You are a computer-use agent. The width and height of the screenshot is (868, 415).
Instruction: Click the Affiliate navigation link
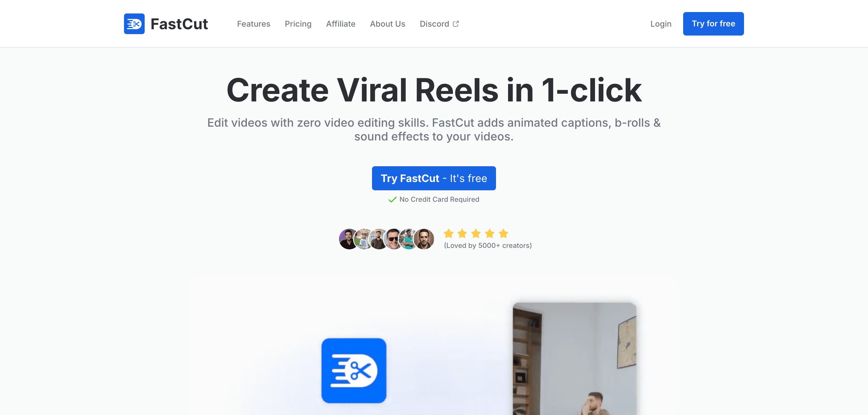pos(340,23)
